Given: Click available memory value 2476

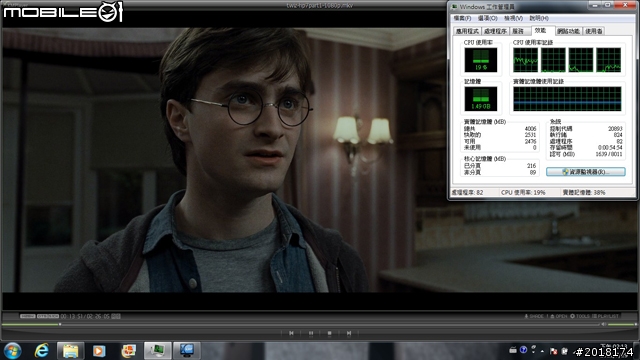Looking at the screenshot, I should 530,141.
